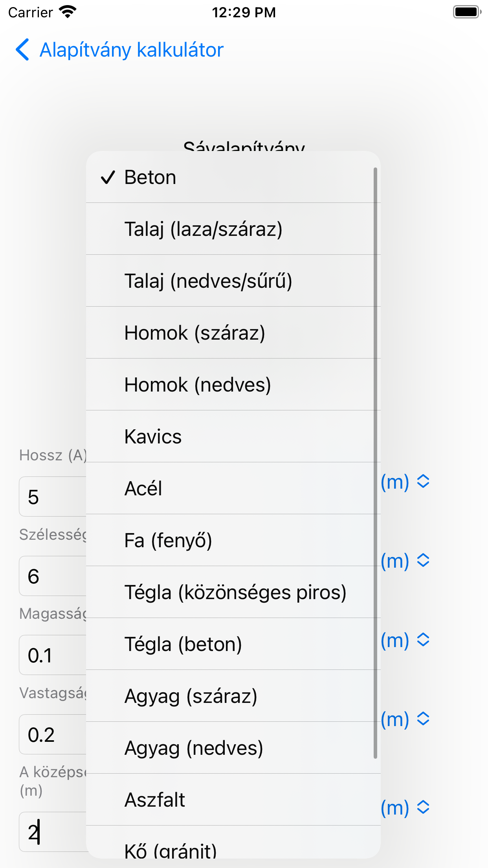Viewport: 488px width, 868px height.
Task: Pick Kavics from the material menu
Action: [x=233, y=437]
